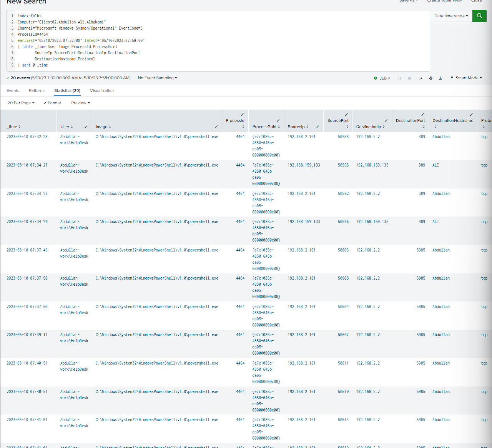Sort by the SourcePort column
Viewport: 492px width, 448px height.
(x=338, y=123)
